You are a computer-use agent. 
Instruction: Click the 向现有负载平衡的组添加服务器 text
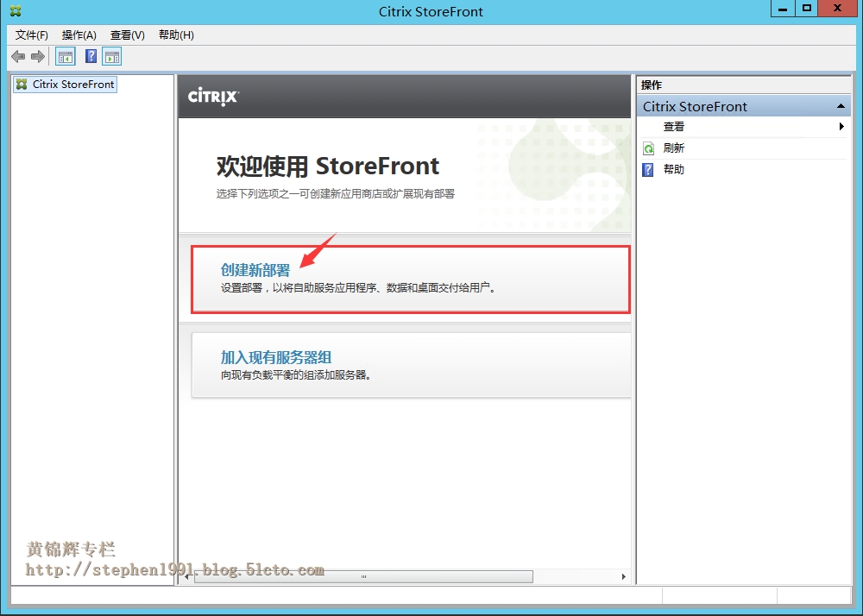point(296,375)
